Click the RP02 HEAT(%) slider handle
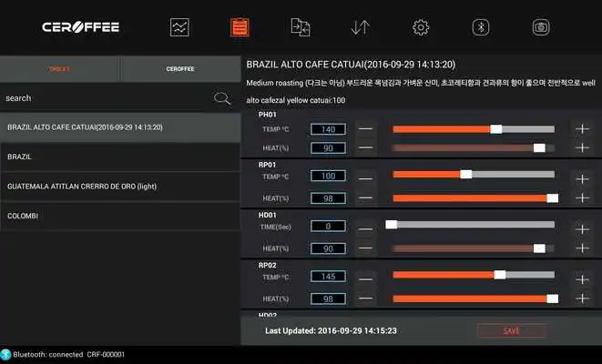602x364 pixels. click(x=553, y=298)
